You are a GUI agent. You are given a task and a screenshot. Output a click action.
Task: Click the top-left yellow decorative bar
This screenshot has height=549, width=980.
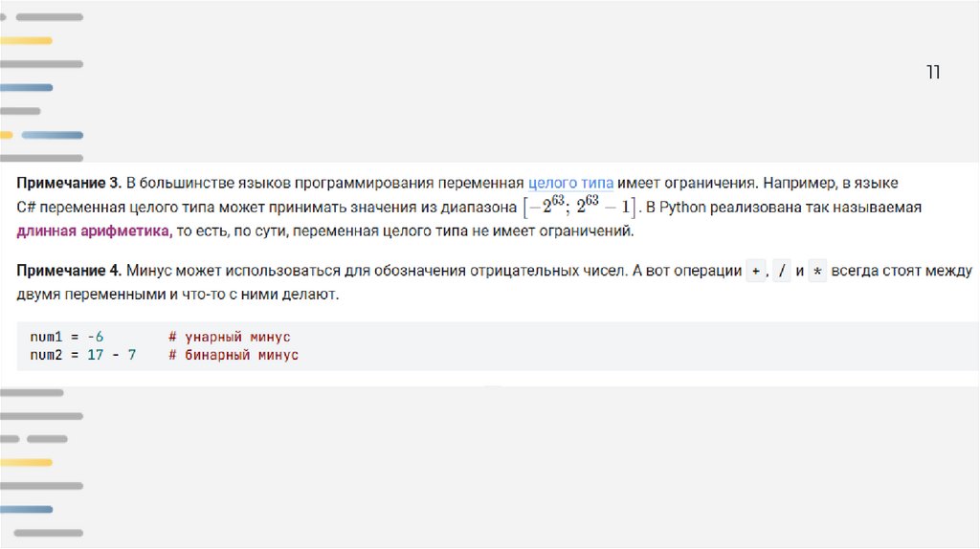tap(27, 41)
